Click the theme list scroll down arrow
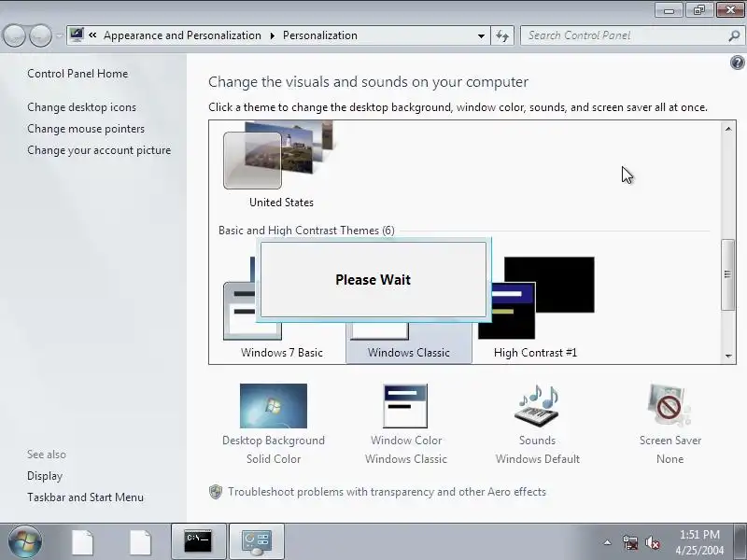Image resolution: width=747 pixels, height=560 pixels. (728, 356)
